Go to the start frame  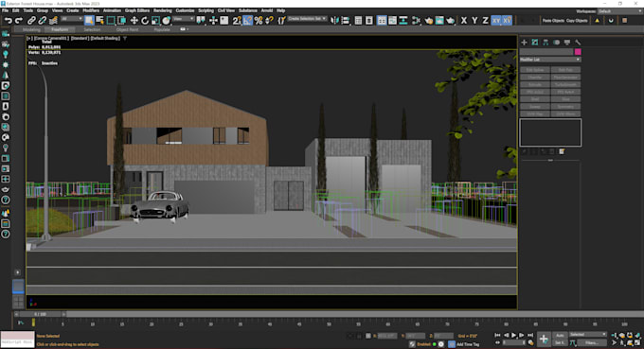click(x=497, y=336)
